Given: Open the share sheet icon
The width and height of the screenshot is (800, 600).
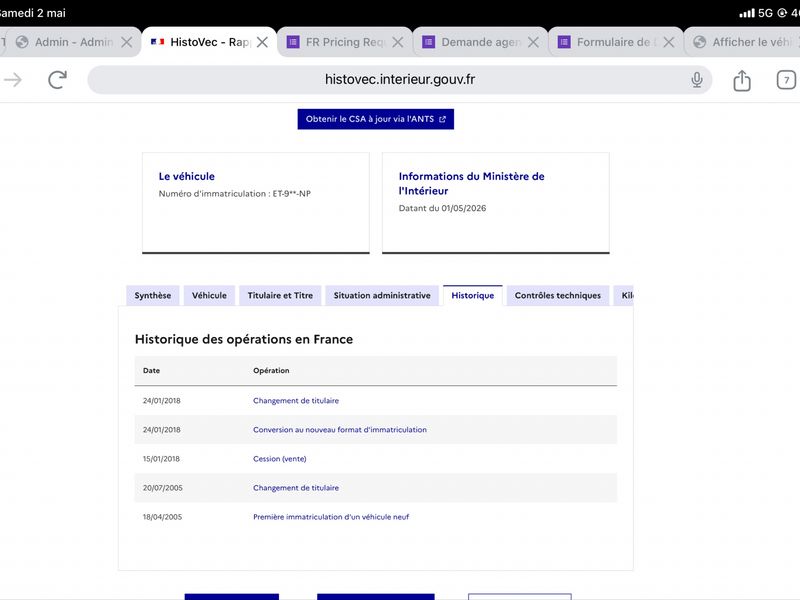Looking at the screenshot, I should pyautogui.click(x=742, y=80).
